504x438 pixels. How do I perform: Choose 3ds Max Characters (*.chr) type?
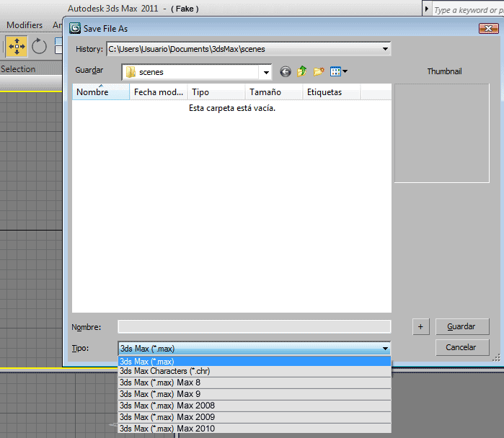[x=255, y=371]
